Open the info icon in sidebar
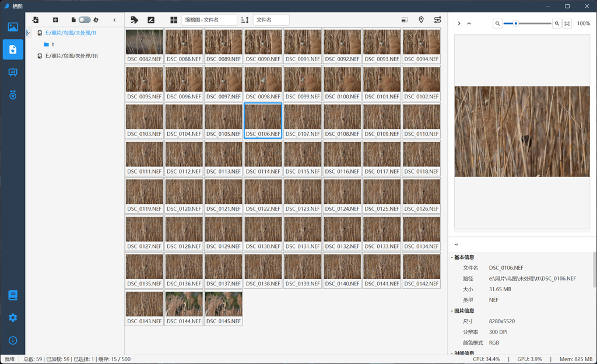 point(13,340)
